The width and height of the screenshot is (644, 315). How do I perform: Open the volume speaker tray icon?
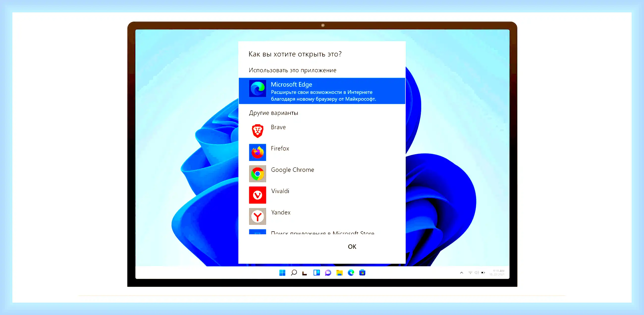477,272
